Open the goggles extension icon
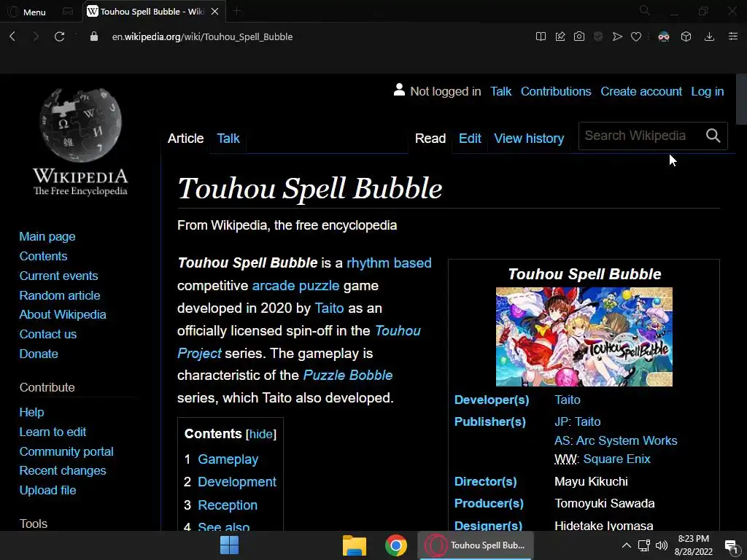The image size is (747, 560). click(x=664, y=36)
